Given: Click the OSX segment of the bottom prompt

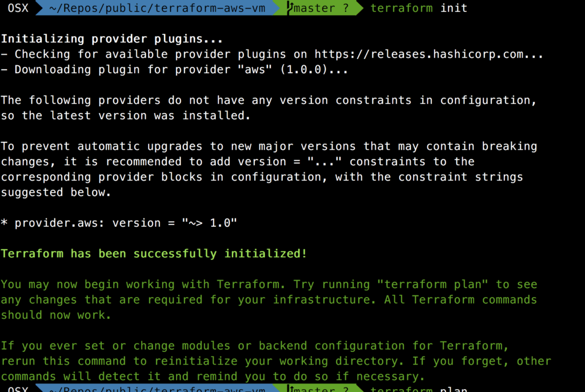Looking at the screenshot, I should 18,389.
